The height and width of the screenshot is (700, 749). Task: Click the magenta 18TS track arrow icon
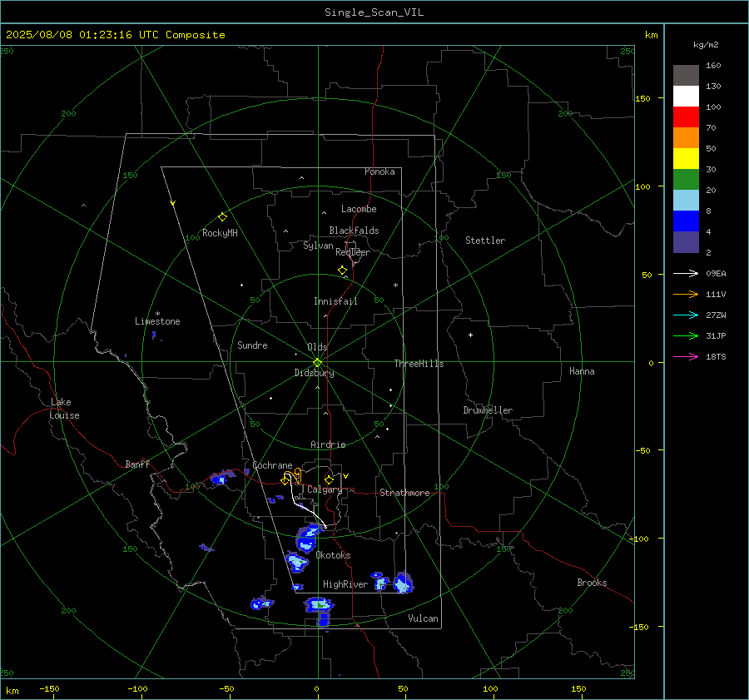pos(686,356)
